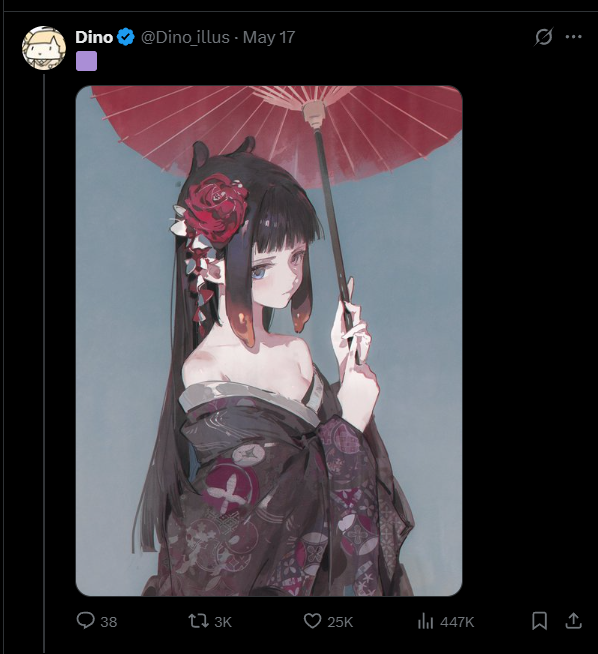Image resolution: width=598 pixels, height=654 pixels.
Task: Open the three-dot more options menu
Action: 573,37
